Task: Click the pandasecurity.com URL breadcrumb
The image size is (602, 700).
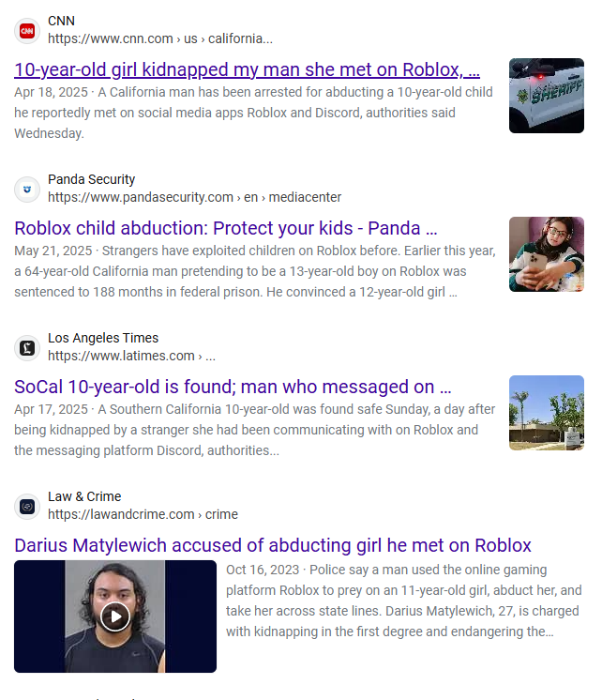Action: [x=194, y=197]
